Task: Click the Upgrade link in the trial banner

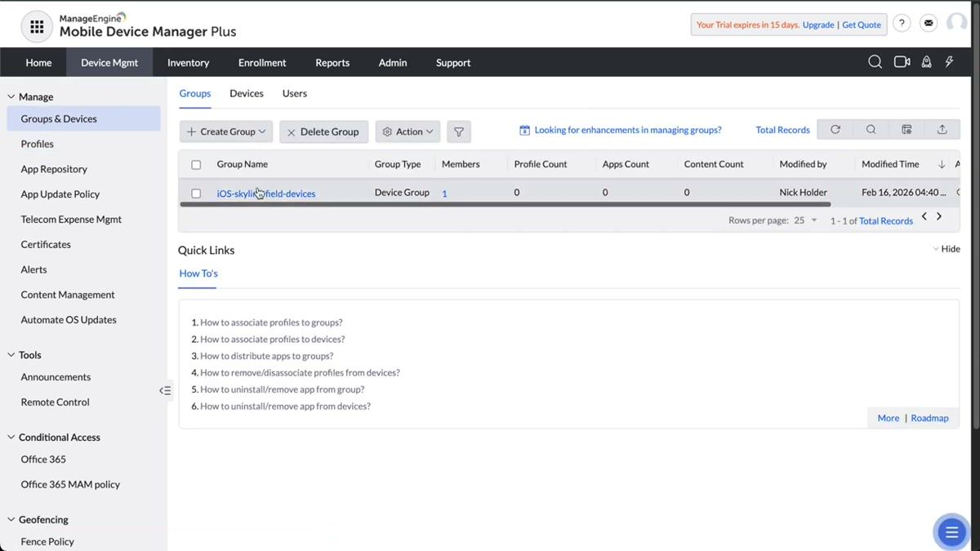Action: coord(817,24)
